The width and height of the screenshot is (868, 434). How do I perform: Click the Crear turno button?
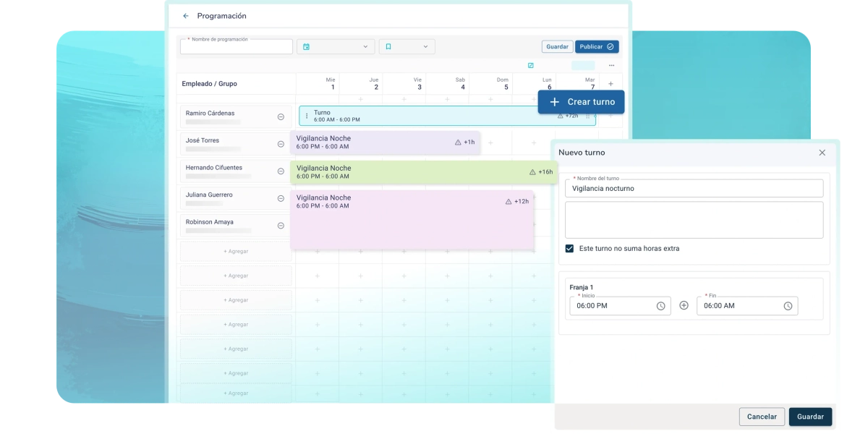point(582,102)
